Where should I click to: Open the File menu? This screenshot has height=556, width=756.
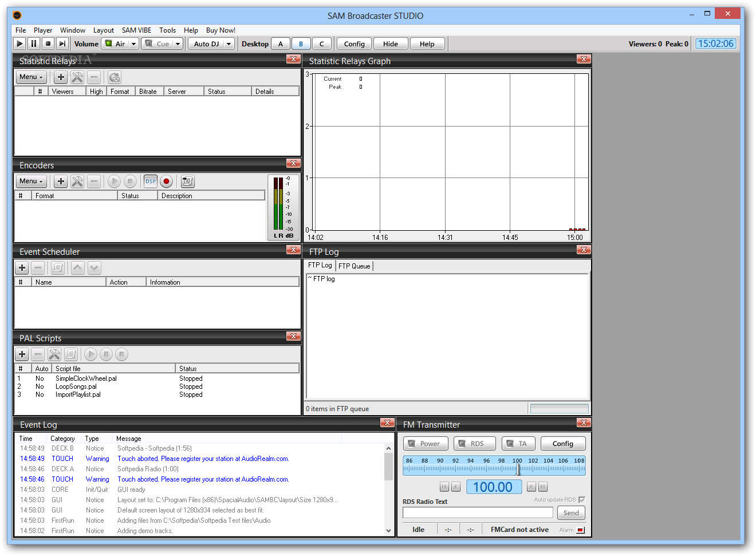(x=21, y=30)
